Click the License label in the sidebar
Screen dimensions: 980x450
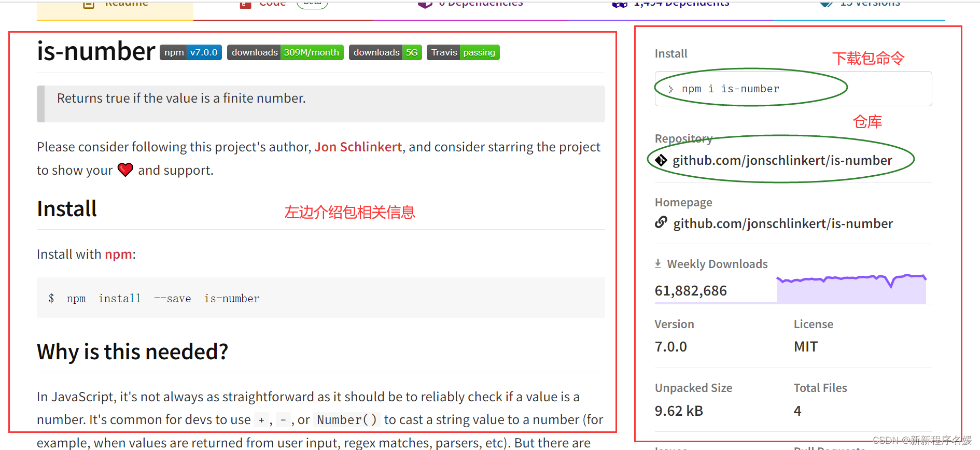coord(814,324)
